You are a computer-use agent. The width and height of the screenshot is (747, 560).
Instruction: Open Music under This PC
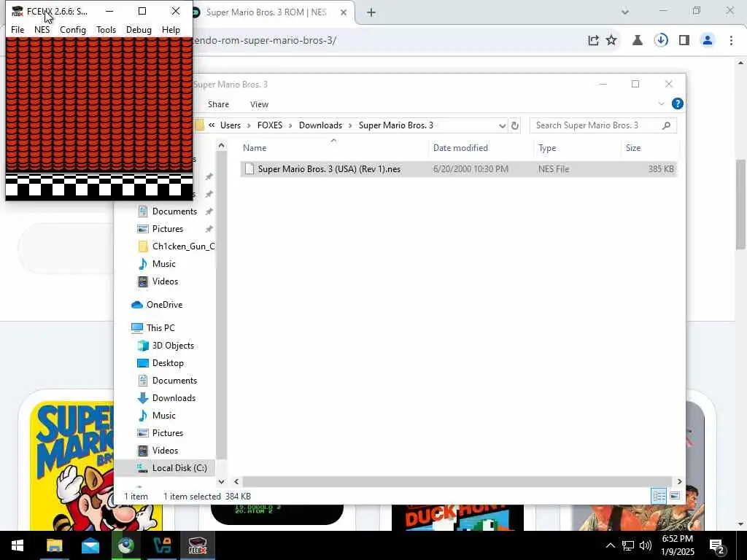tap(164, 416)
